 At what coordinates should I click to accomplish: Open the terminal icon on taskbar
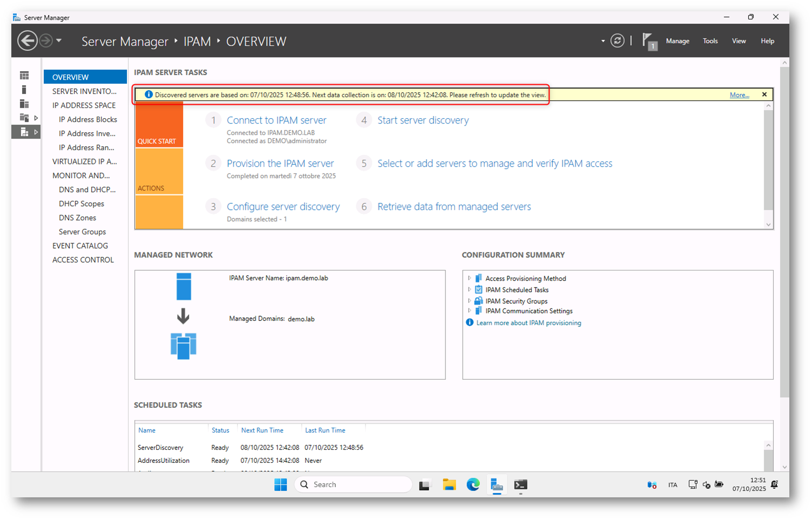coord(520,485)
